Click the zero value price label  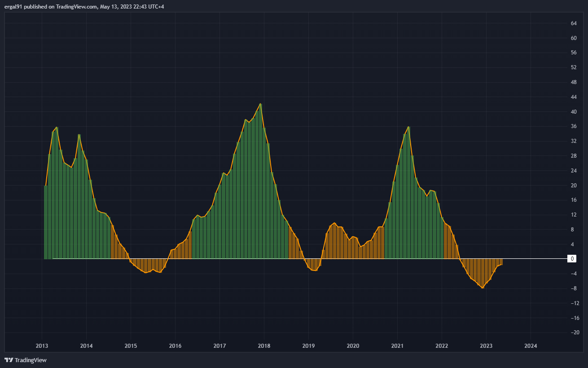point(572,259)
